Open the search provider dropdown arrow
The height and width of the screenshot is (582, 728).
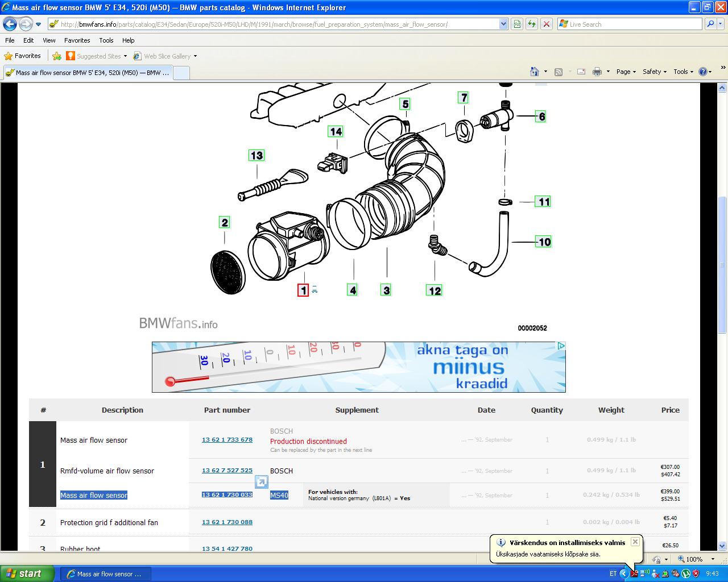pyautogui.click(x=721, y=24)
